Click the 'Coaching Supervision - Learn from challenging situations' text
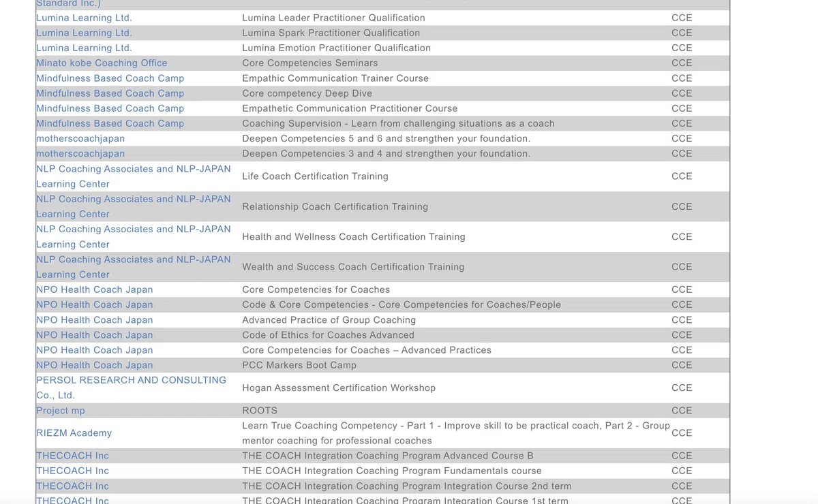This screenshot has width=818, height=504. (x=399, y=123)
